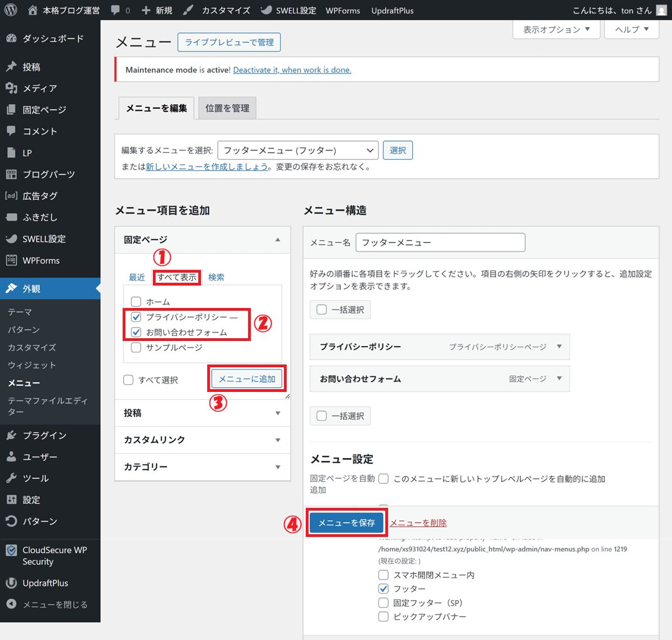Click the UpdraftPlus icon in sidebar
This screenshot has width=672, height=640.
tap(11, 583)
